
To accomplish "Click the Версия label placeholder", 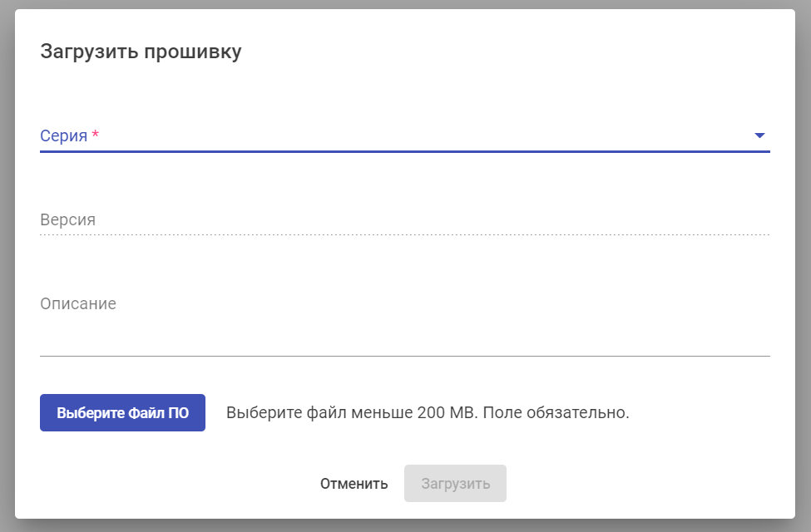I will point(67,220).
